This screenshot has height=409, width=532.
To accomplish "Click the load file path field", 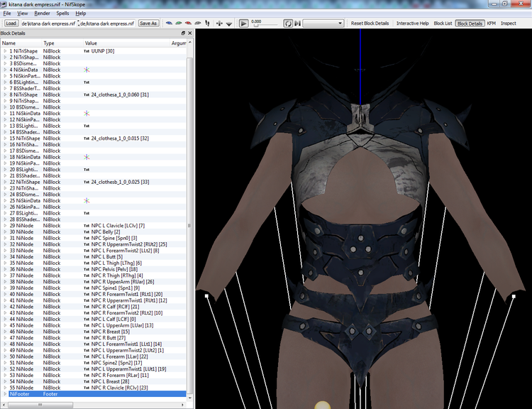I will tap(48, 23).
